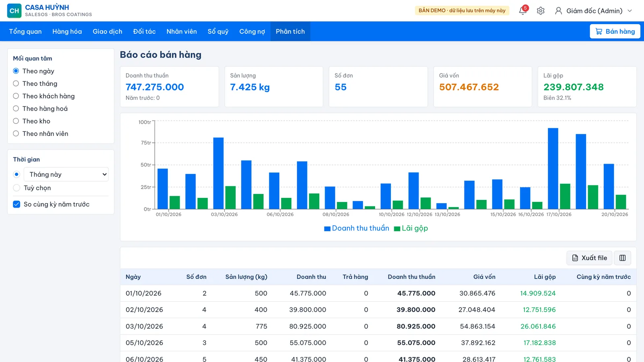Select the Theo tháng radio option
Viewport: 644px width, 362px height.
[x=16, y=84]
